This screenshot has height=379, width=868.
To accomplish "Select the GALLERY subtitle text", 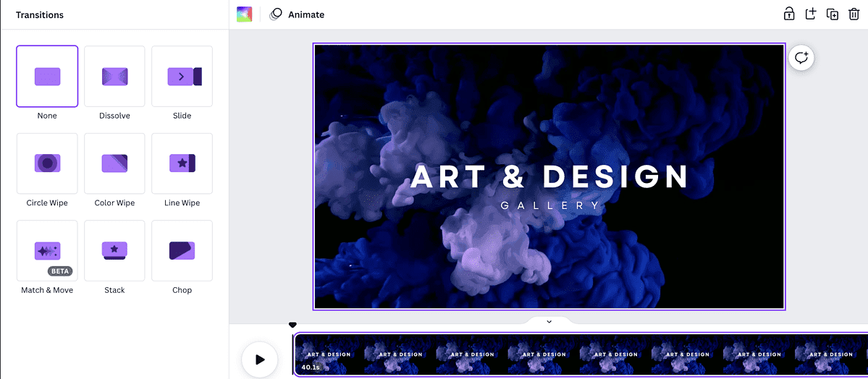I will [x=549, y=205].
